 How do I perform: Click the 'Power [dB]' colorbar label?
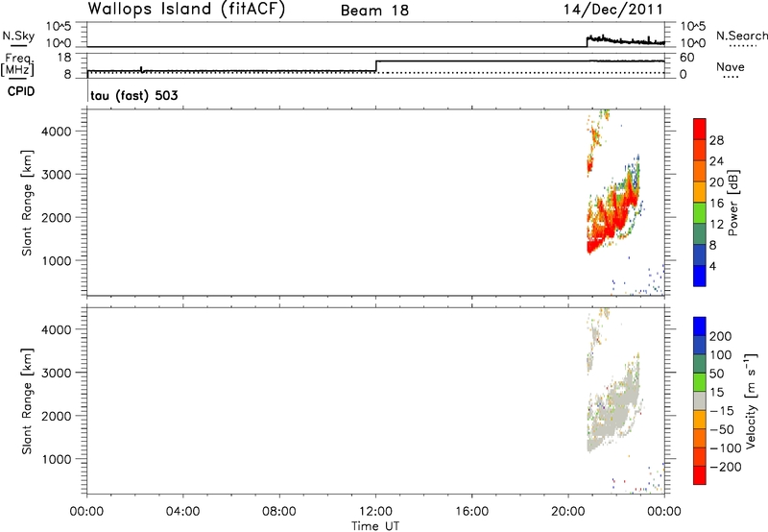coord(732,203)
